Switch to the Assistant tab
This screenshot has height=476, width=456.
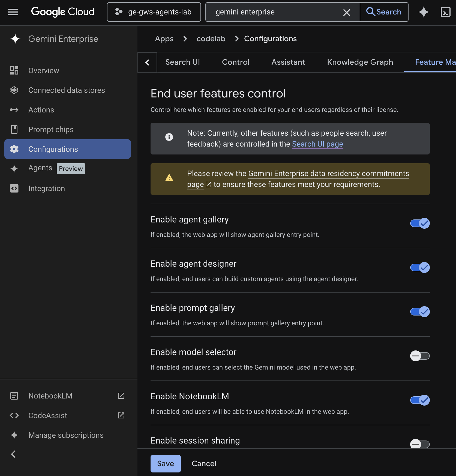(288, 62)
